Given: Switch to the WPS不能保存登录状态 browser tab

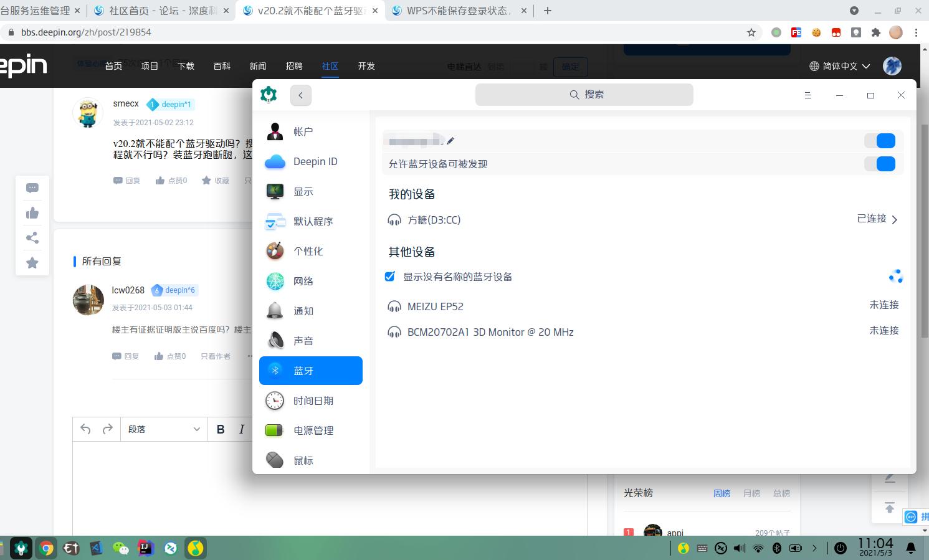Looking at the screenshot, I should tap(459, 11).
